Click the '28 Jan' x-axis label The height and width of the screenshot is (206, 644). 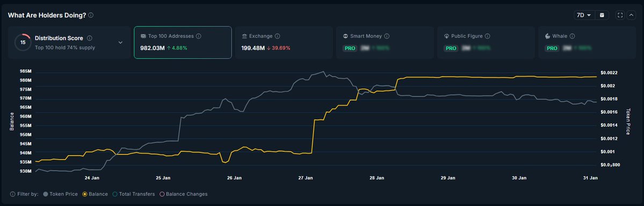[x=377, y=178]
